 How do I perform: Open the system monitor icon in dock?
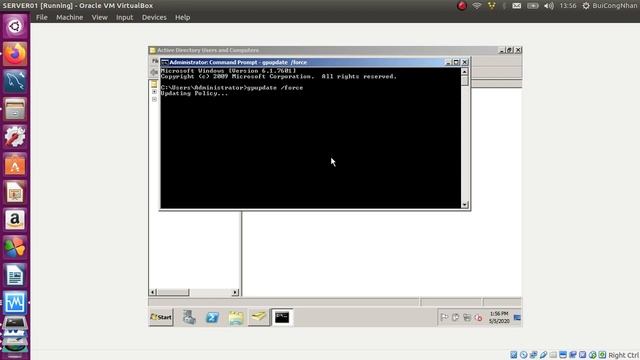15,302
